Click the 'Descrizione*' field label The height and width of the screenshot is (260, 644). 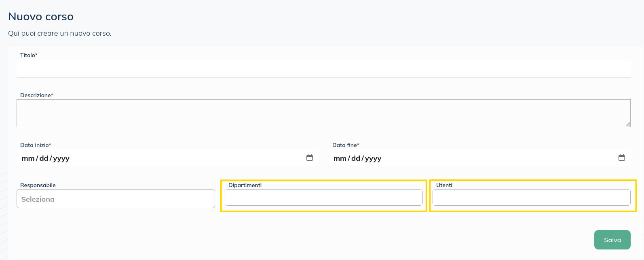36,95
